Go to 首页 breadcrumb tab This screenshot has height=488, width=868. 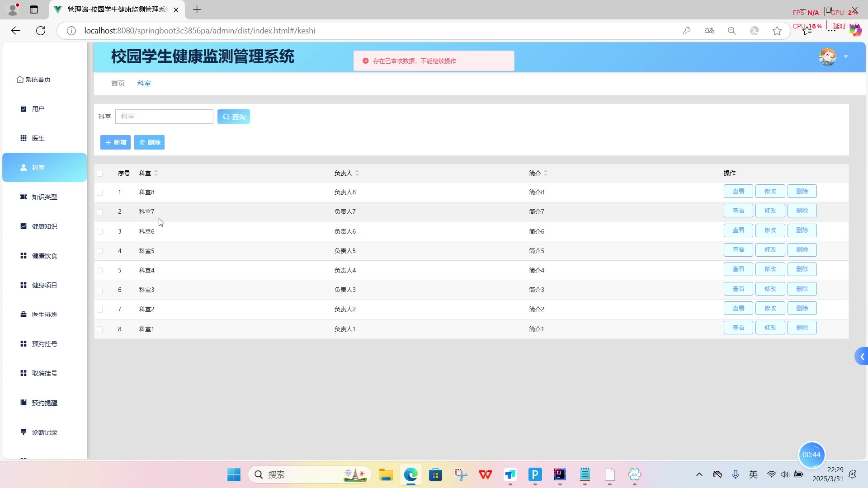coord(118,84)
